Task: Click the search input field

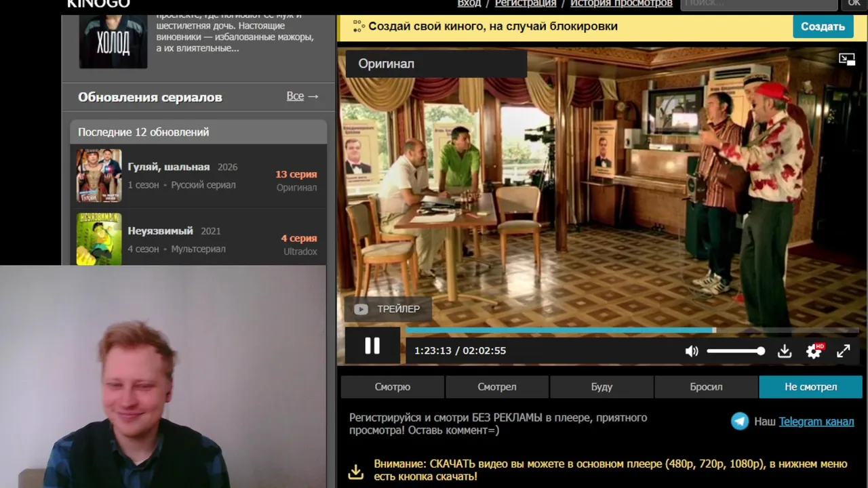Action: coord(759,4)
